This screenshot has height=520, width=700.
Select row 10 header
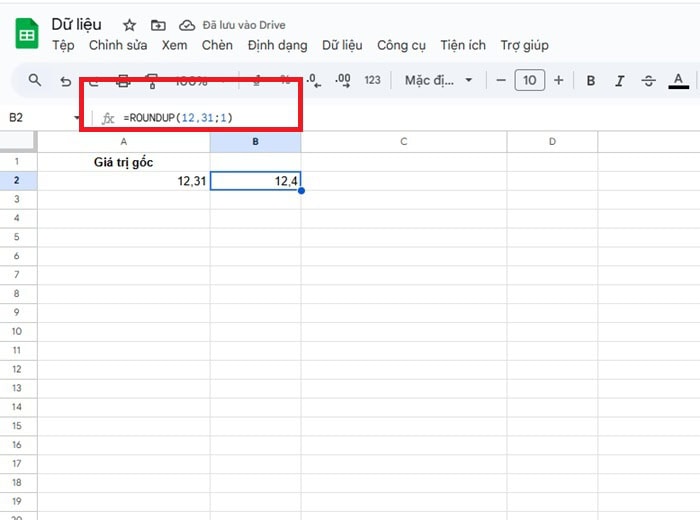click(x=18, y=332)
